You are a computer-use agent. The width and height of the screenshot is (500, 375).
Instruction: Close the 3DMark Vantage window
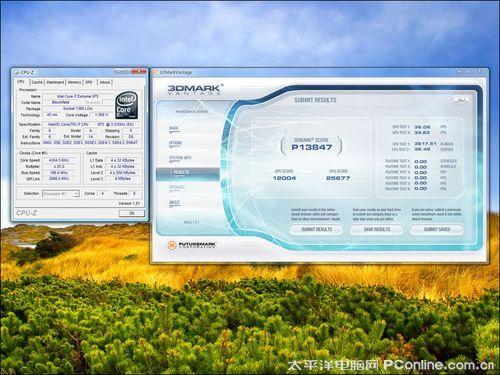[x=480, y=71]
